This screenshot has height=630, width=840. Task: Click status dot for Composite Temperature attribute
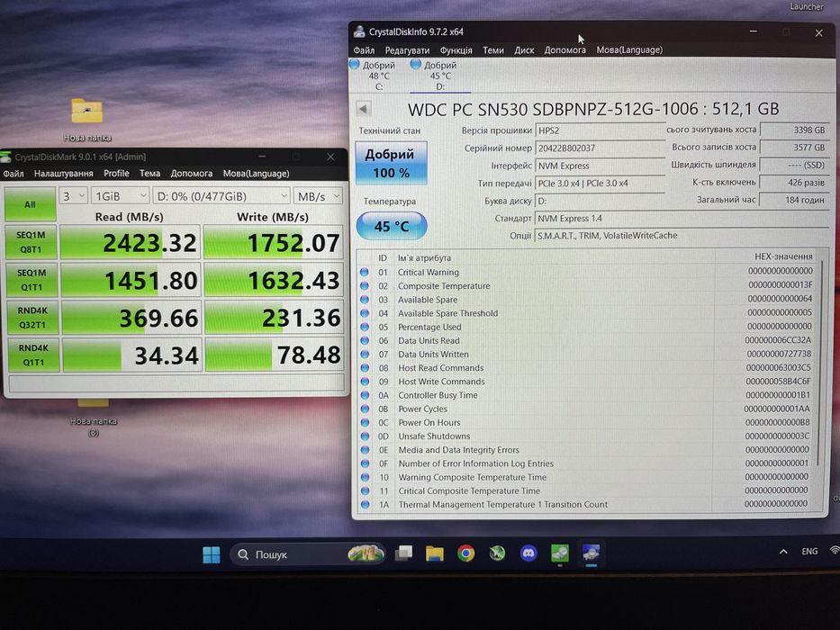[x=365, y=286]
